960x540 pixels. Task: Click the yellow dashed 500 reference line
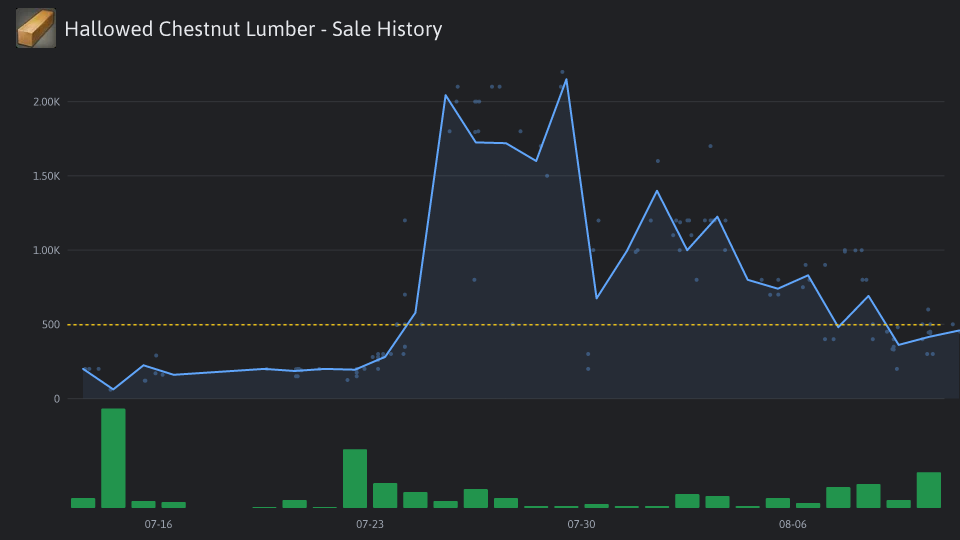[x=503, y=324]
